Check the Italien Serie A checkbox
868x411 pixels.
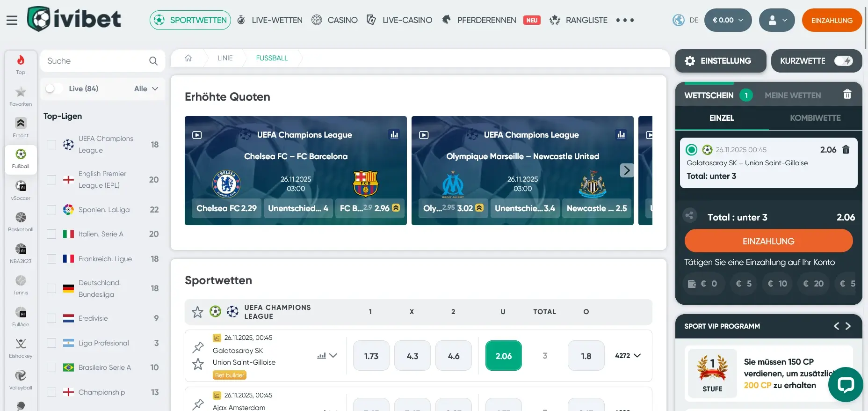[x=51, y=234]
